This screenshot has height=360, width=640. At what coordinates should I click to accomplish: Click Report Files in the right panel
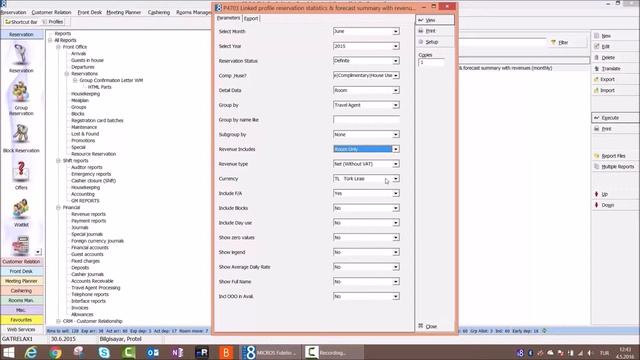tap(615, 156)
